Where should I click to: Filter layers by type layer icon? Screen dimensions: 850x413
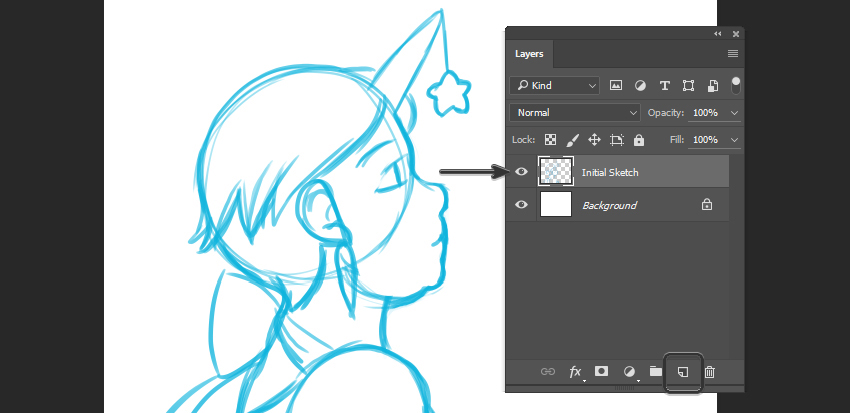665,85
